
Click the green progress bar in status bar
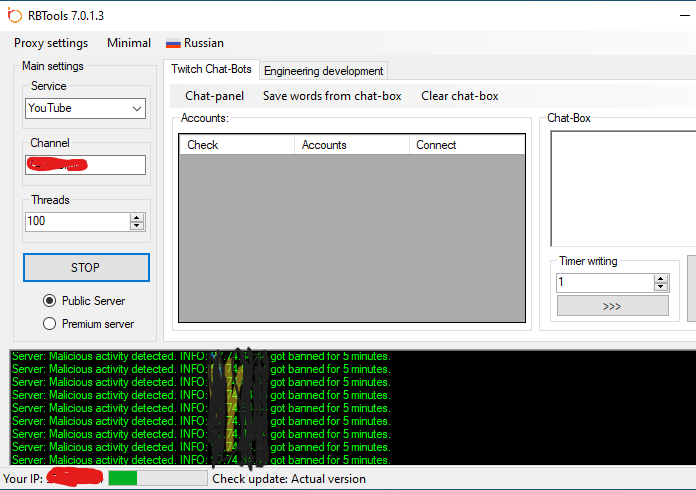(156, 479)
